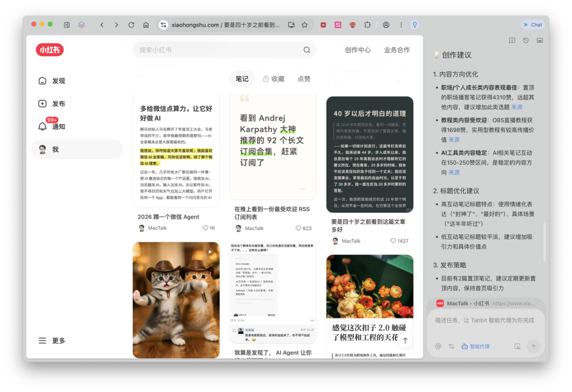572x392 pixels.
Task: Open the browser three-dot menu
Action: tap(401, 24)
